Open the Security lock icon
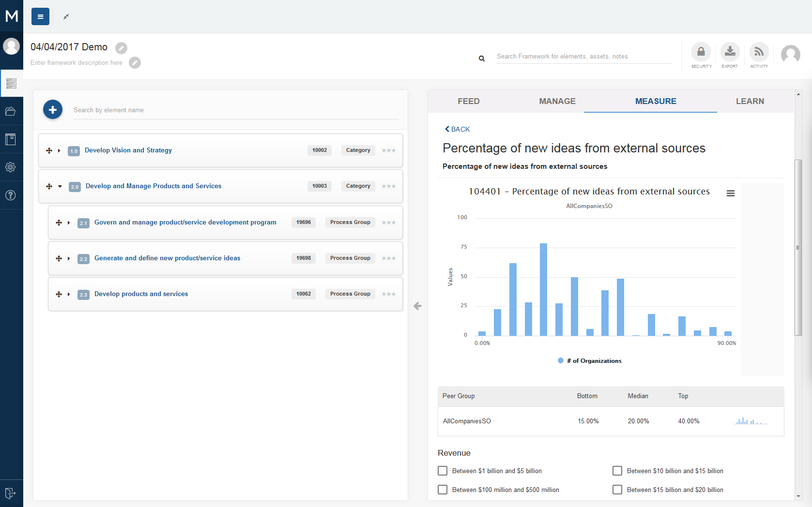 point(701,52)
